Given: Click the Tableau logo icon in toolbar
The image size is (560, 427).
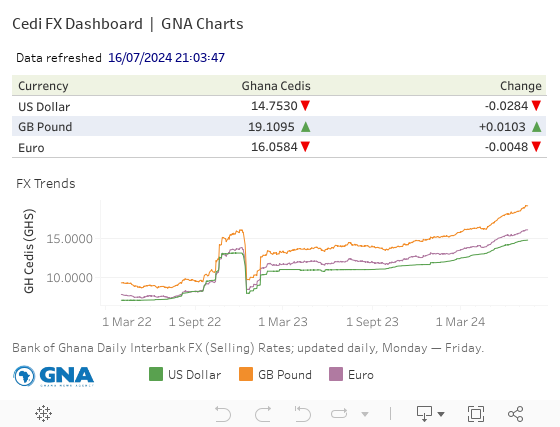Looking at the screenshot, I should click(x=43, y=413).
